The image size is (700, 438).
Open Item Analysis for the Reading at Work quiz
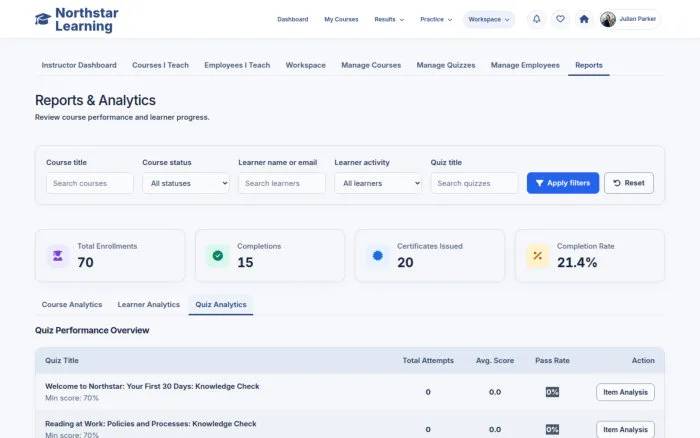[x=625, y=430]
